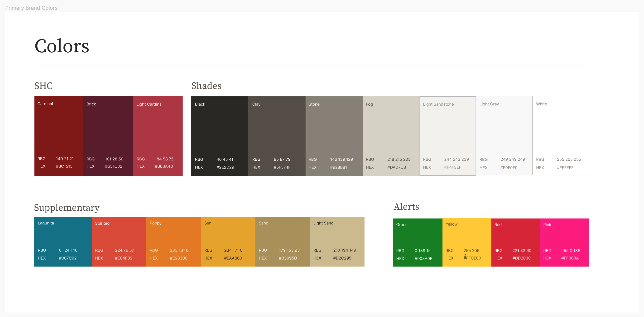This screenshot has width=644, height=317.
Task: Click the RGB value 224 79 57
Action: [124, 250]
